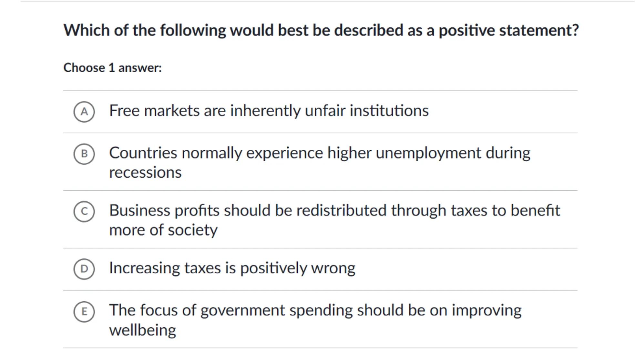Click the word 'wrong' in option D
Image resolution: width=635 pixels, height=364 pixels.
coord(333,268)
